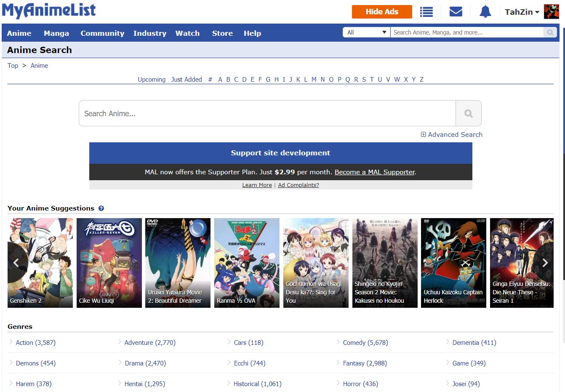The width and height of the screenshot is (565, 392).
Task: Select the Ecchi (744) genre
Action: (x=250, y=363)
